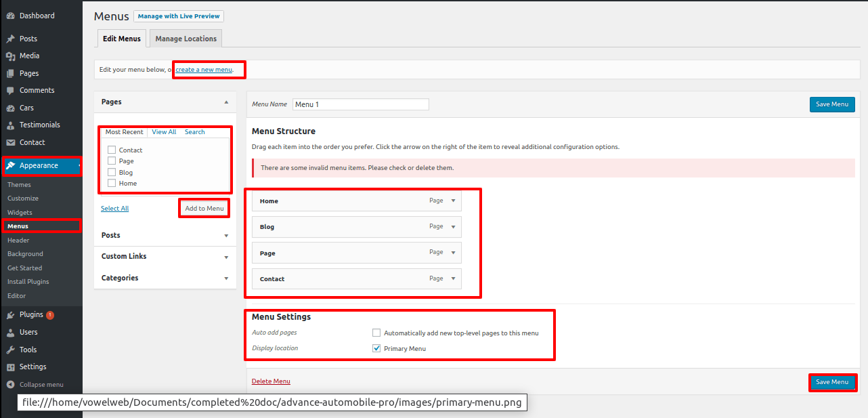This screenshot has height=418, width=868.
Task: Click the Plugins plug icon
Action: (11, 315)
